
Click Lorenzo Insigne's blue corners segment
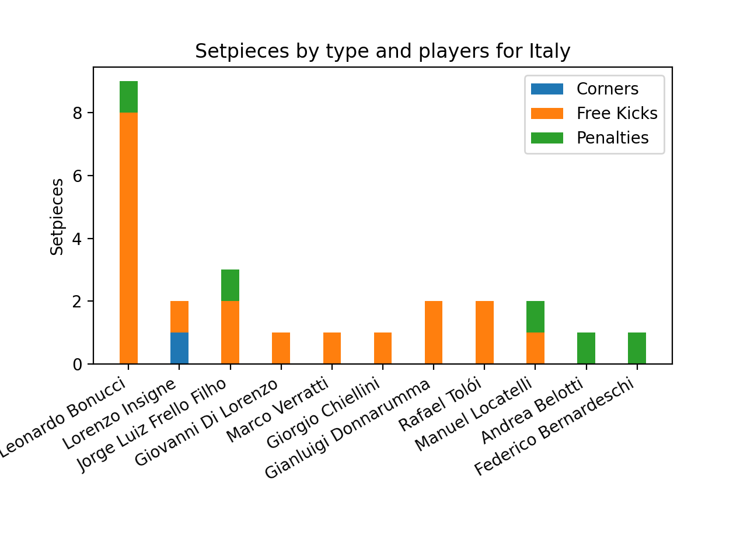point(179,348)
